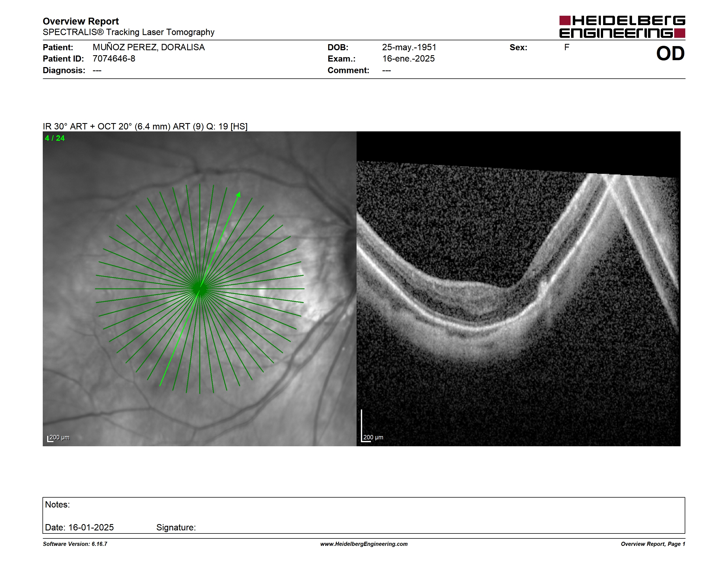Click the infrared fundus image
The image size is (728, 563).
pos(199,288)
